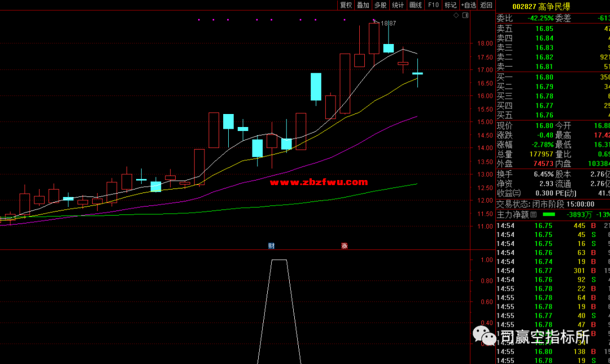Click the last cyan candle on chart
610x364 pixels.
[x=417, y=73]
